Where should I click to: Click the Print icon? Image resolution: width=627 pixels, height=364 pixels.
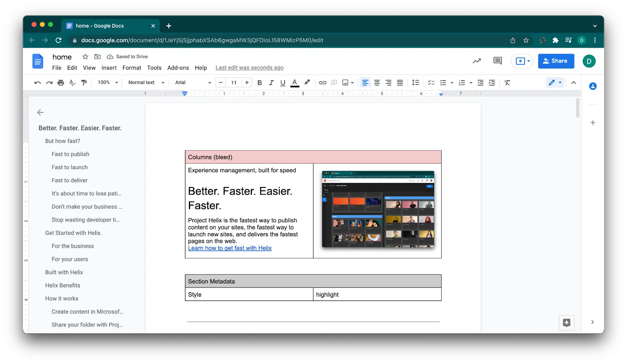click(x=61, y=83)
